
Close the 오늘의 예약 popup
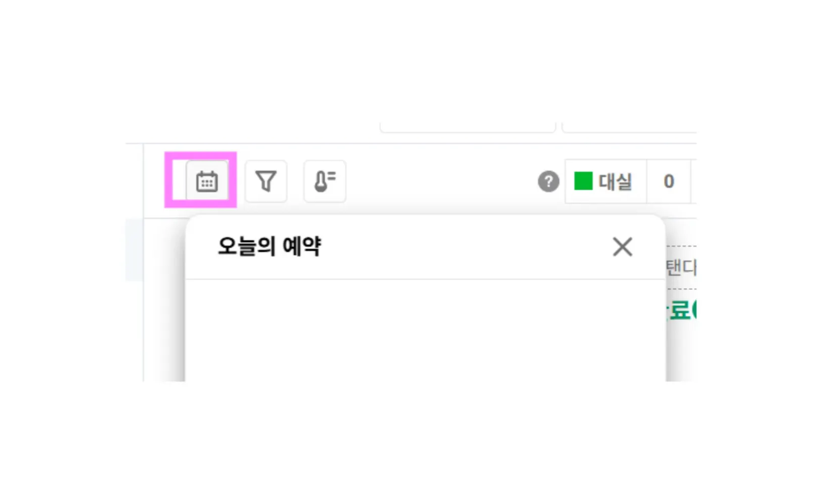622,247
